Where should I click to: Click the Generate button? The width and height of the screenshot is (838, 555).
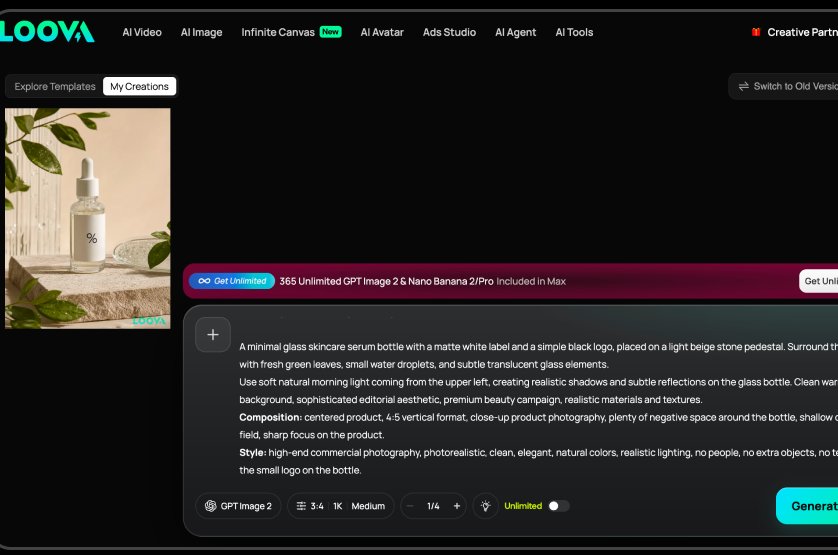coord(807,506)
